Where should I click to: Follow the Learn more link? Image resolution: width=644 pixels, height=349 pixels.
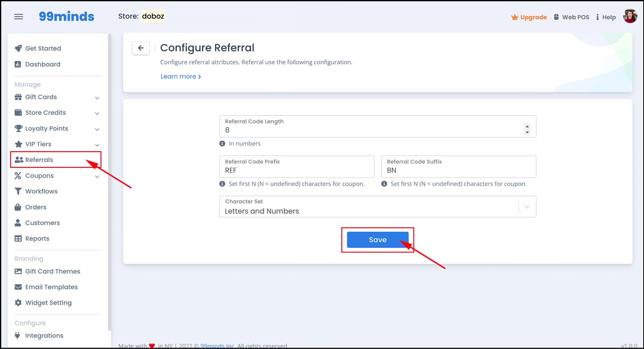click(x=181, y=77)
